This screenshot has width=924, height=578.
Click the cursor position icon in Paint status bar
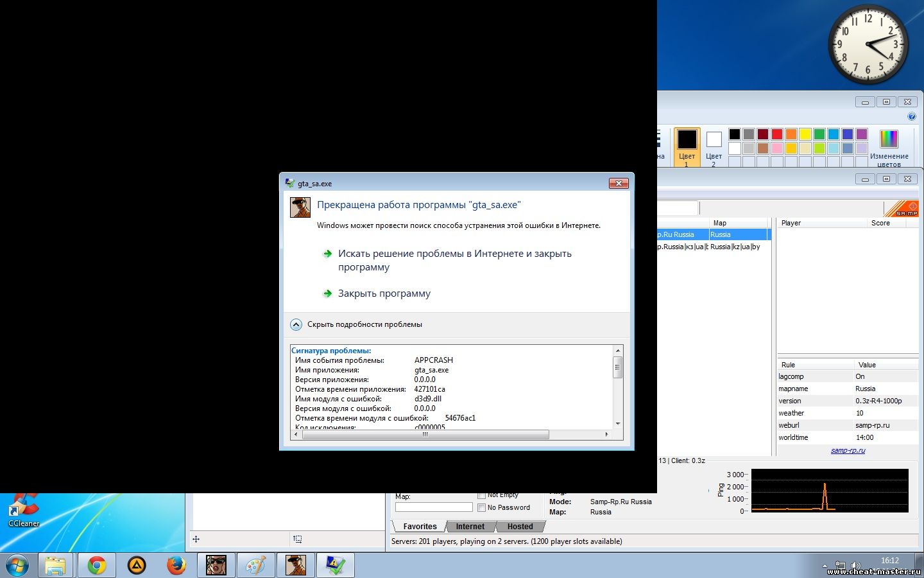tap(196, 539)
